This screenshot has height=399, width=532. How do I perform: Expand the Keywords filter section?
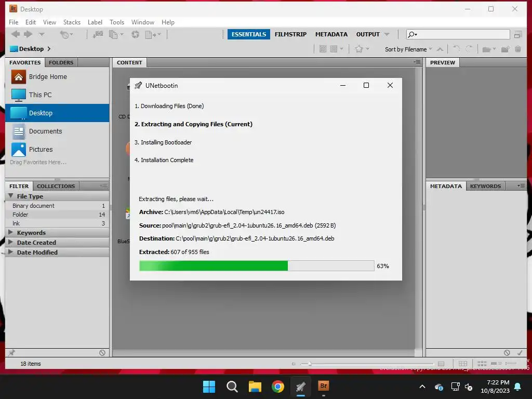coord(11,232)
